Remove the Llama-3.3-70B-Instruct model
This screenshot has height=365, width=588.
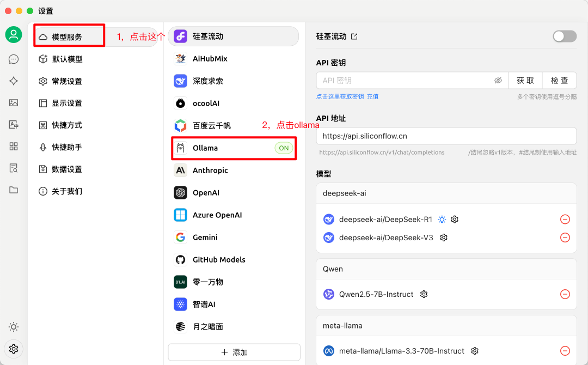565,351
